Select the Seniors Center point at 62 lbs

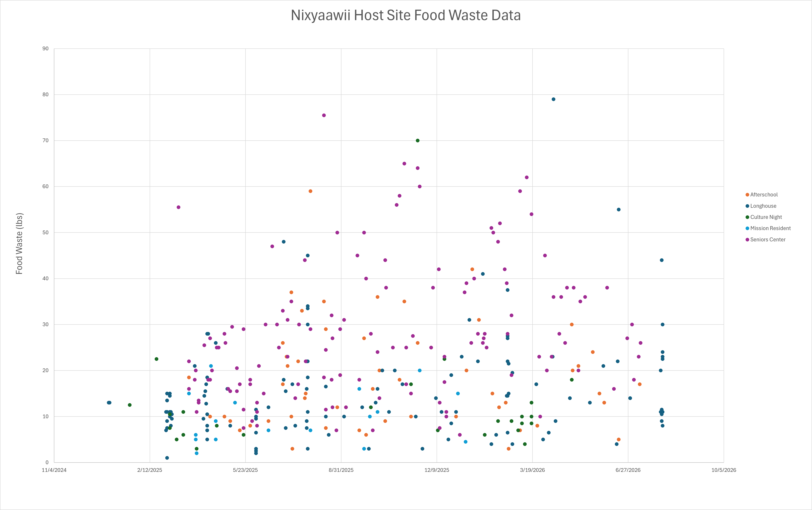(x=527, y=177)
